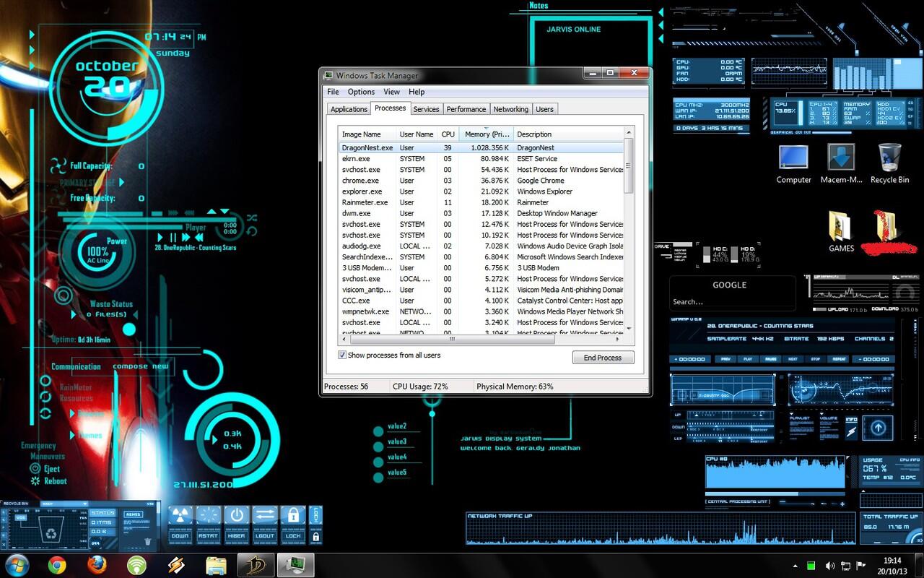Open Google Chrome from the taskbar

[57, 564]
